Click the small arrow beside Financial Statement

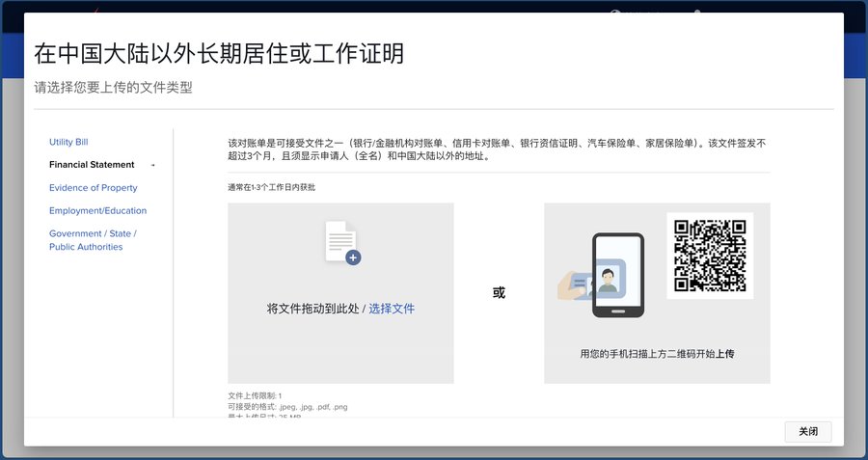[x=152, y=165]
